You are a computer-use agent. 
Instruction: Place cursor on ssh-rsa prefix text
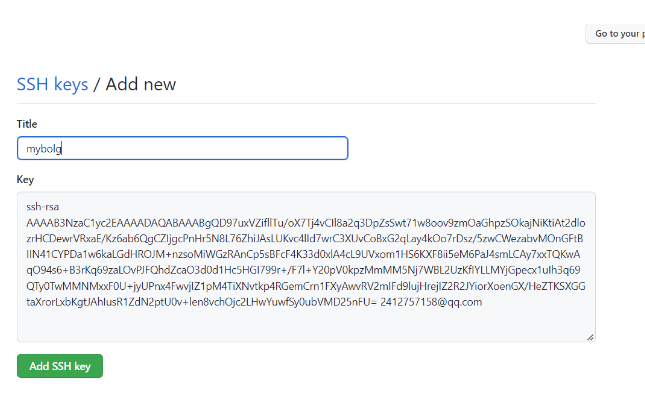coord(43,207)
